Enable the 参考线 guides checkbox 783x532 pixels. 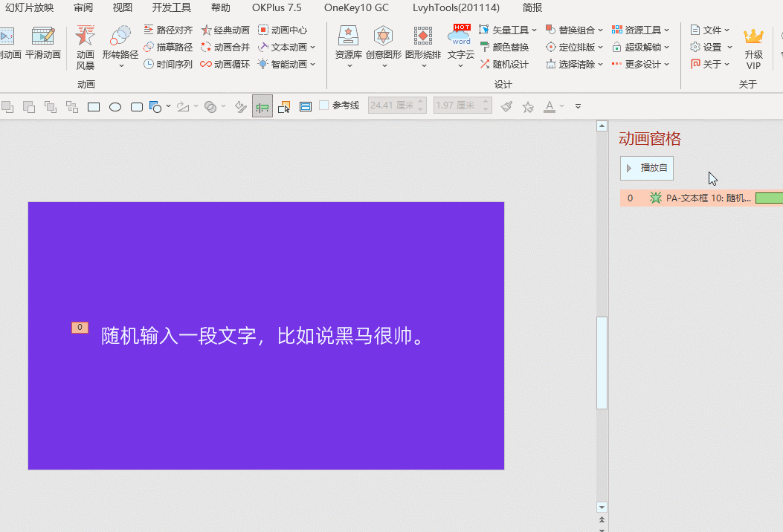323,106
